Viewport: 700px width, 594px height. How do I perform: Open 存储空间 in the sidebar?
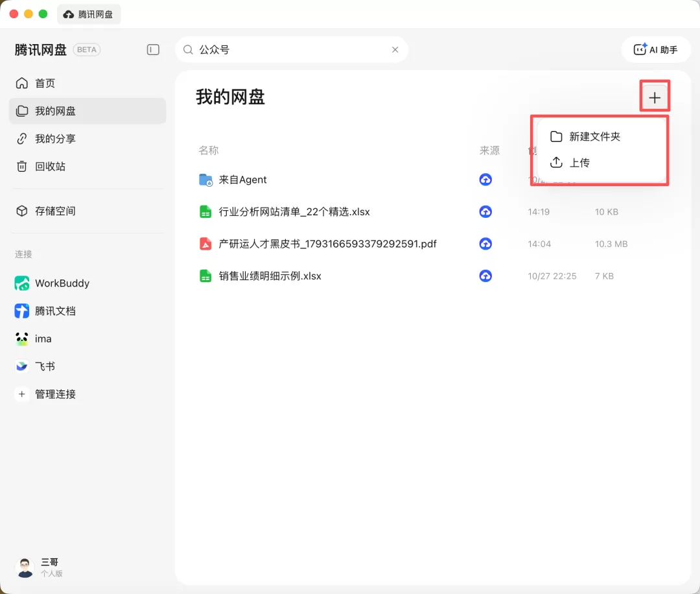pos(87,211)
